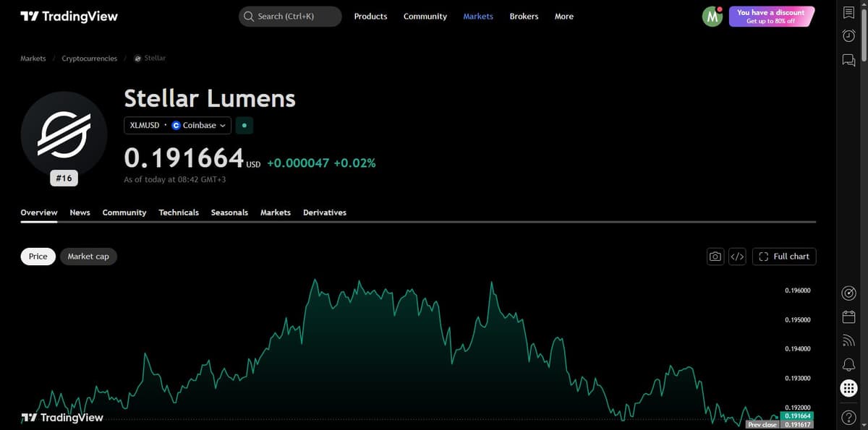Open the watchlist panel icon
This screenshot has height=430, width=868.
point(849,12)
